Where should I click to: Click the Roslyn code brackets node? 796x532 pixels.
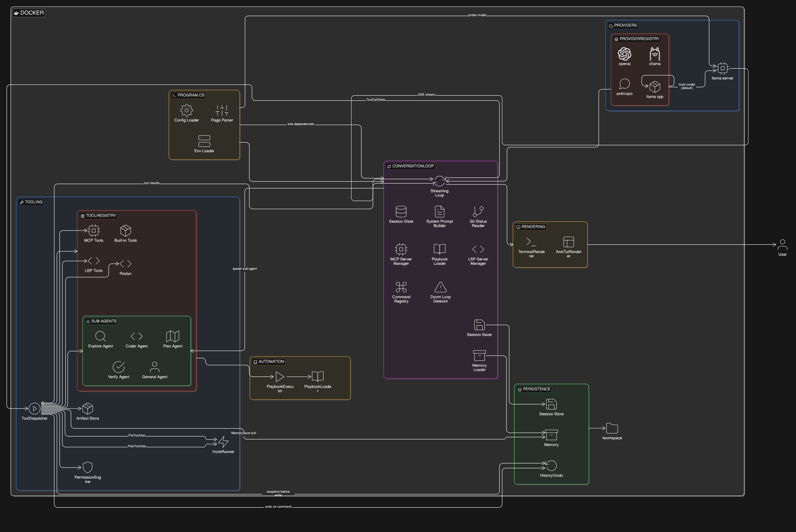pos(125,264)
